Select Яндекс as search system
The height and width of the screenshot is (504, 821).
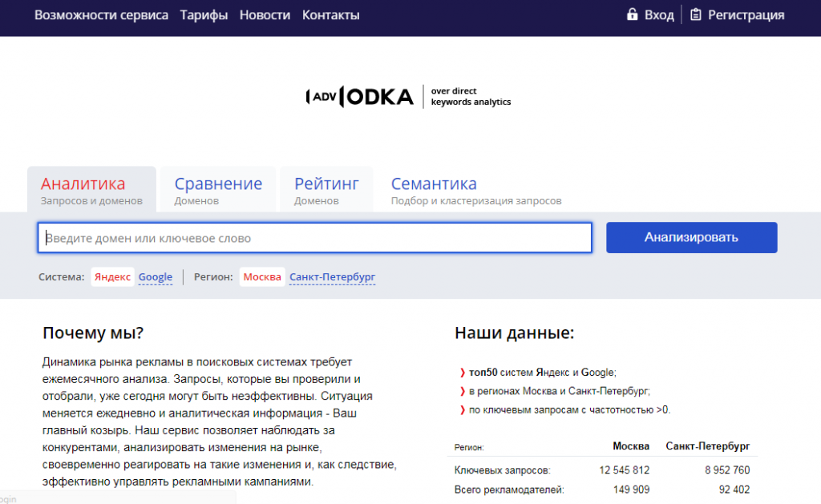tap(112, 277)
